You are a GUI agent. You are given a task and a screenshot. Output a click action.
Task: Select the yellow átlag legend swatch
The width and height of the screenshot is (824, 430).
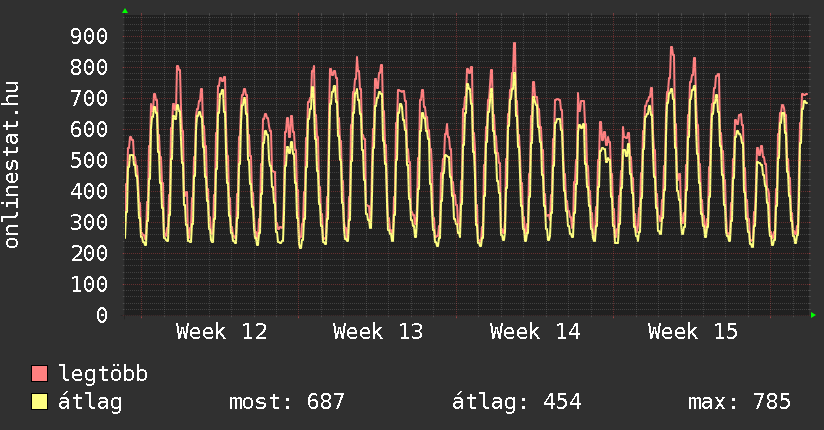[40, 402]
